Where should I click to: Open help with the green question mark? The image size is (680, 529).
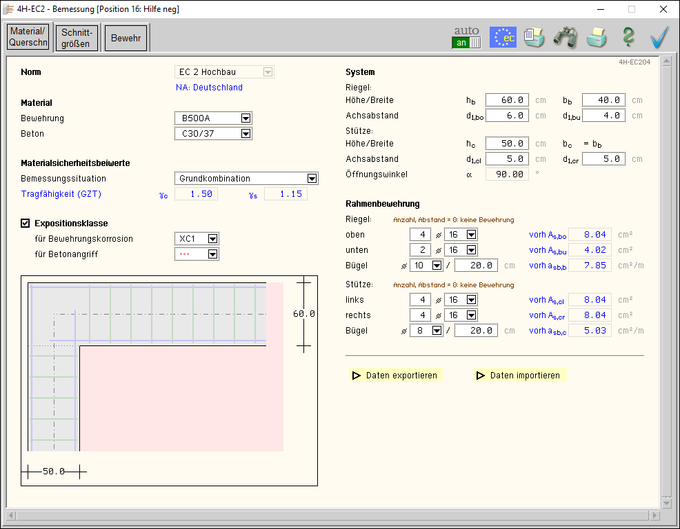(x=628, y=37)
